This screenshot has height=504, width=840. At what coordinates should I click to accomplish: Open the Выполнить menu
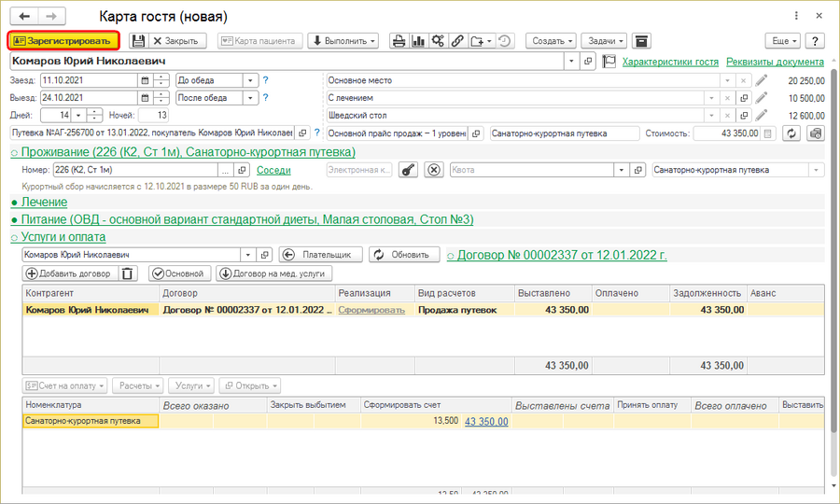(343, 41)
